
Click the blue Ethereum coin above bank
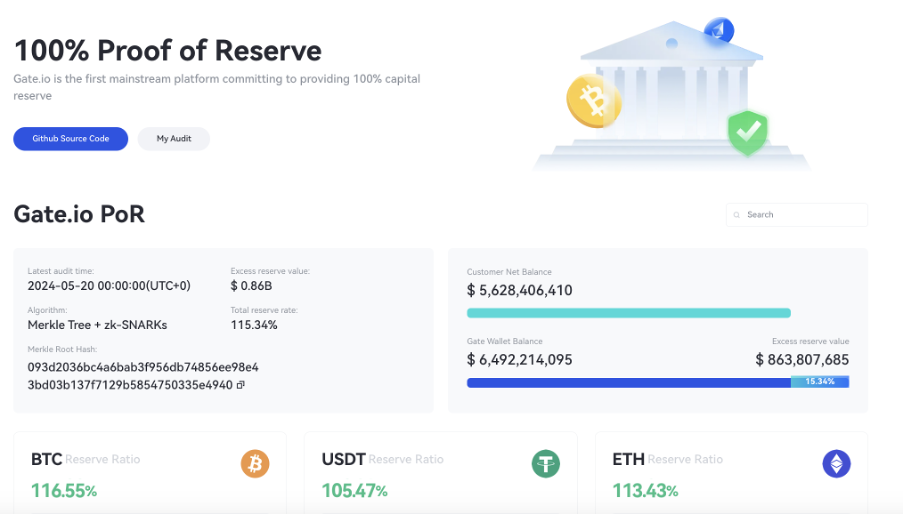tap(718, 31)
